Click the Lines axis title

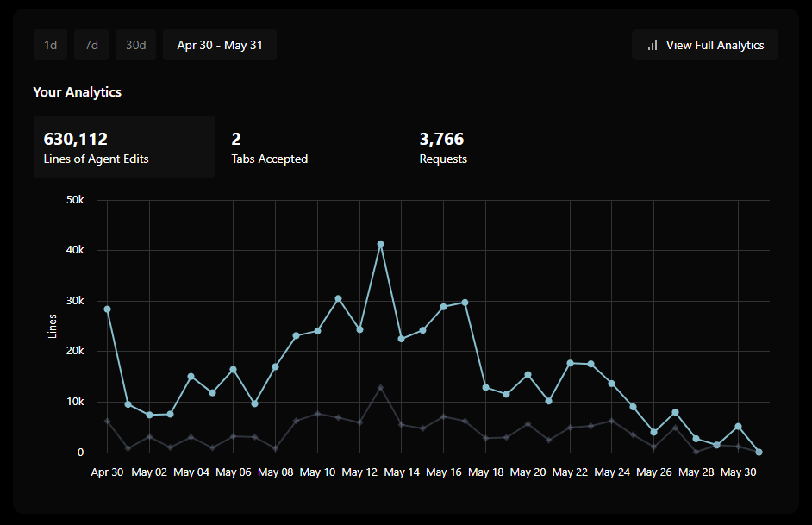click(53, 326)
